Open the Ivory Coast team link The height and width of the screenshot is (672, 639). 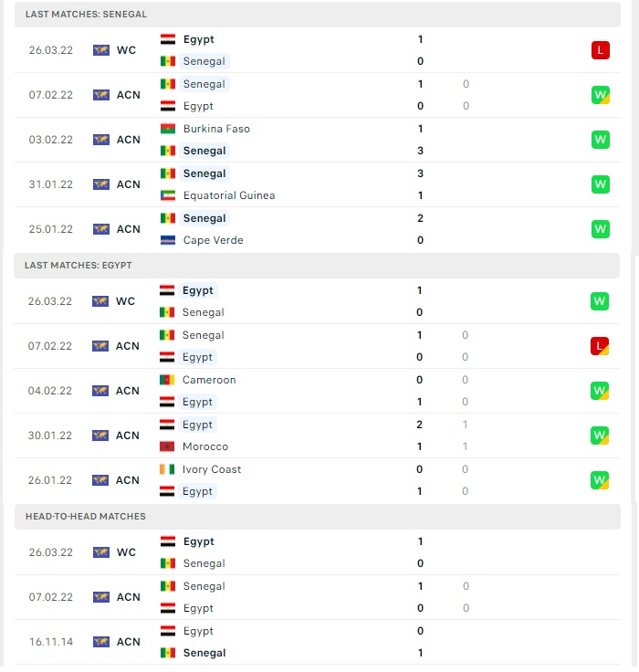click(x=211, y=469)
